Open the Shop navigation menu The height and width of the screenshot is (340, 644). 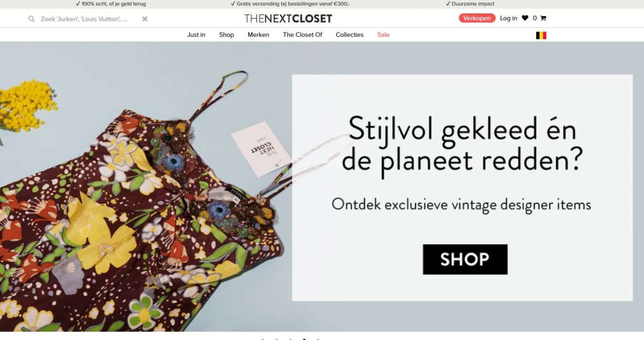click(227, 35)
